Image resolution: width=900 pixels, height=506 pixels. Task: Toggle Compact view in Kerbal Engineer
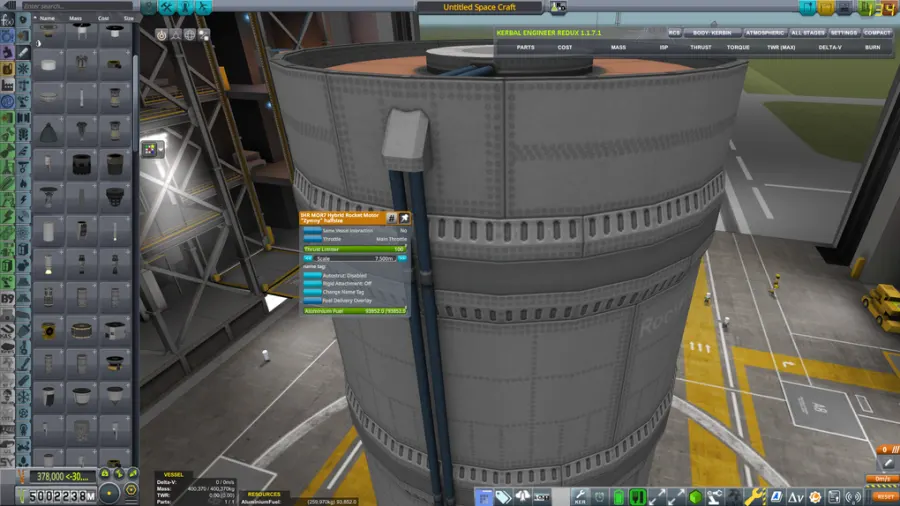click(x=877, y=33)
